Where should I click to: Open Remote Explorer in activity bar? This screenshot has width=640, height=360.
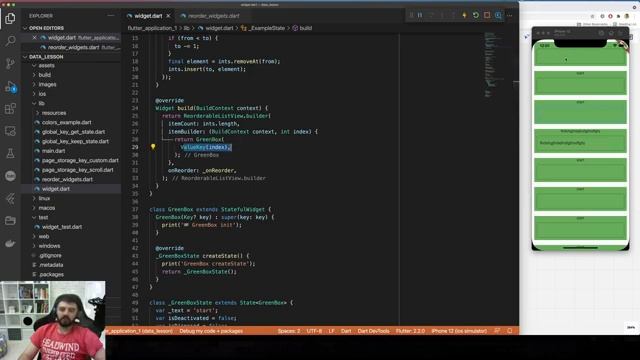[x=10, y=131]
